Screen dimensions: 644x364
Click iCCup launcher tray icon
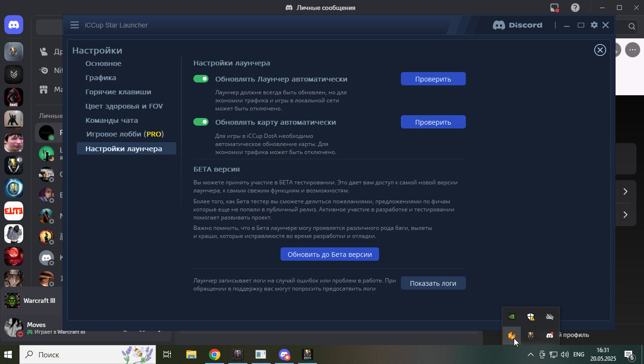pyautogui.click(x=531, y=335)
